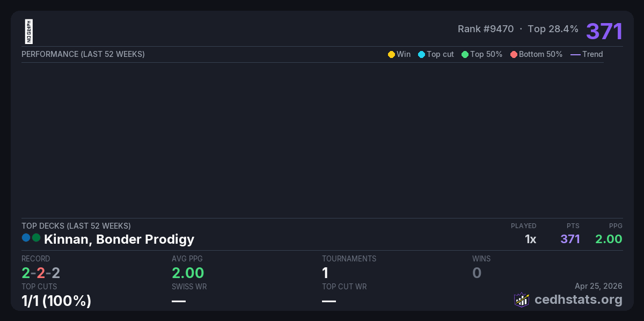Click the Performance (Last 52 Weeks) heading

pyautogui.click(x=83, y=54)
